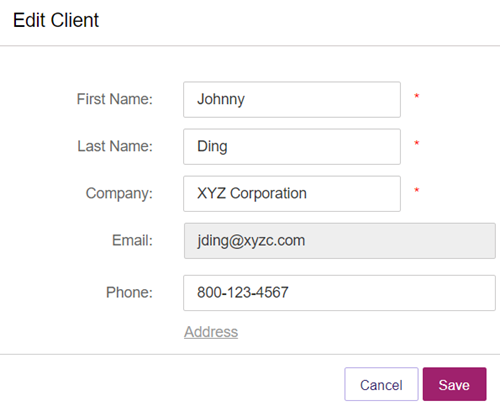The width and height of the screenshot is (500, 406).
Task: Click the red asterisk beside First Name
Action: click(416, 96)
